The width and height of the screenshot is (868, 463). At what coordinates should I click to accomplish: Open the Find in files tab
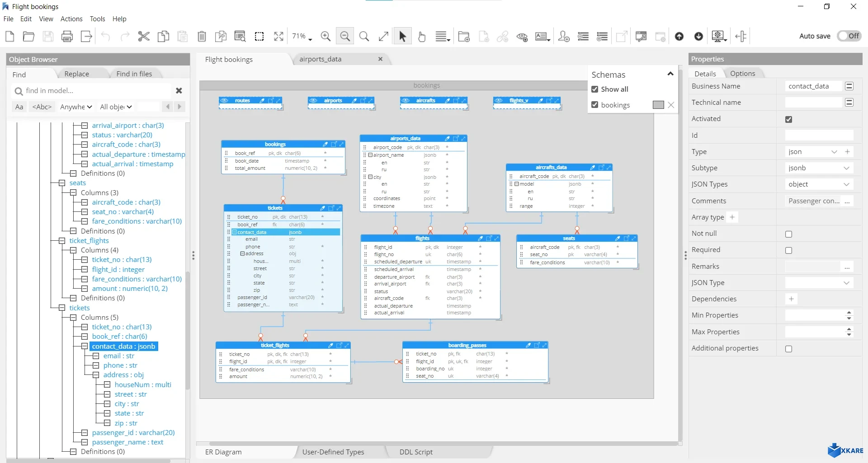pyautogui.click(x=134, y=74)
